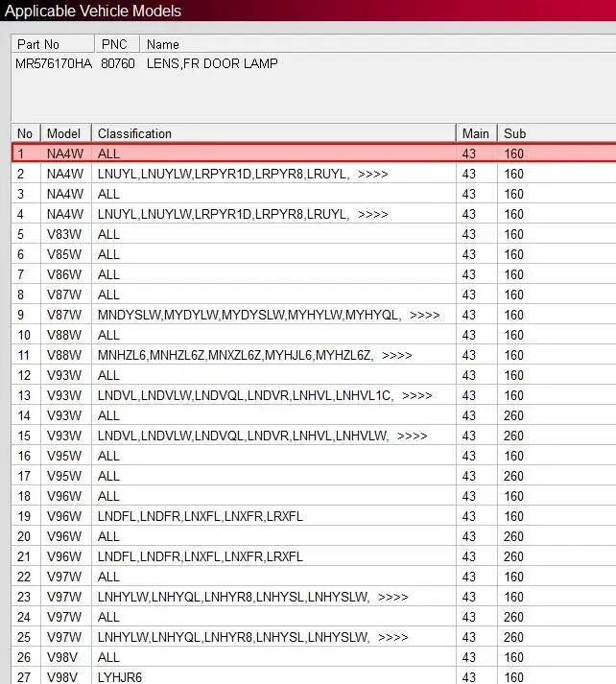Image resolution: width=616 pixels, height=684 pixels.
Task: Select row 3 NA4W ALL
Action: click(x=314, y=194)
